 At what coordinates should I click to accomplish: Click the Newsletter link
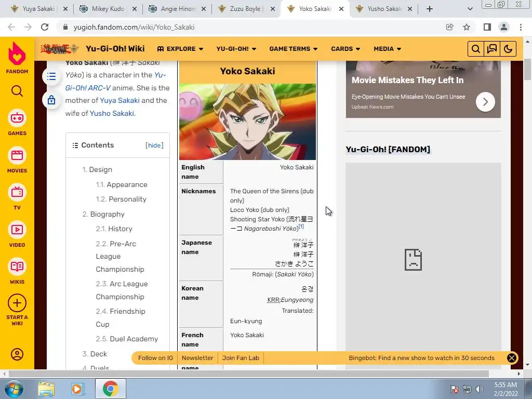[197, 358]
